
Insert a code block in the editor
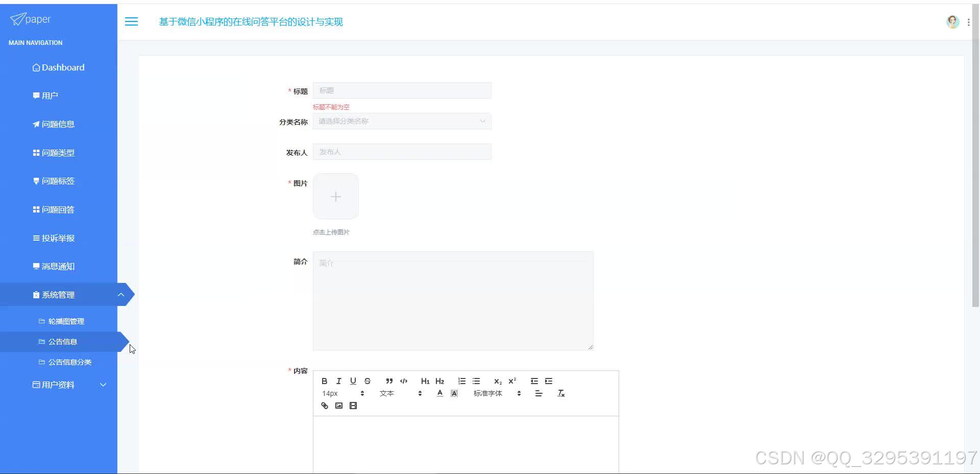(403, 381)
